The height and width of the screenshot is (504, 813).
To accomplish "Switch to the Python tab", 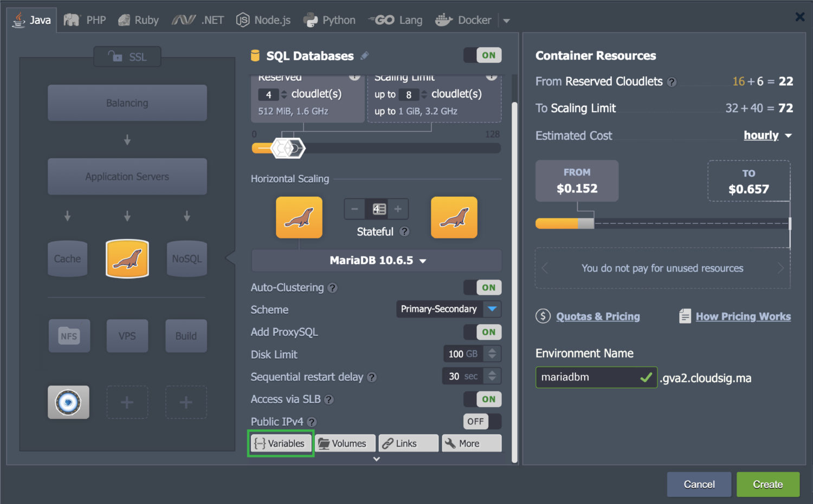I will coord(329,20).
